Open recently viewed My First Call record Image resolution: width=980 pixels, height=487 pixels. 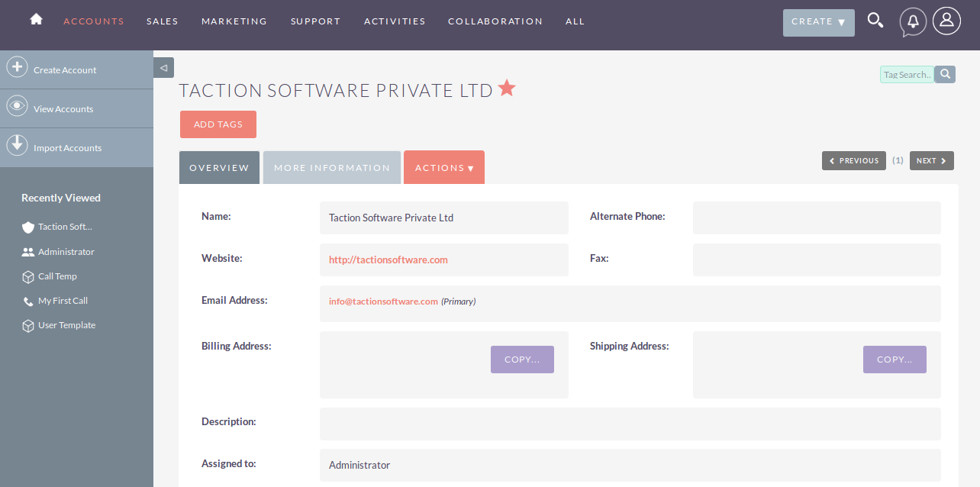pyautogui.click(x=63, y=301)
